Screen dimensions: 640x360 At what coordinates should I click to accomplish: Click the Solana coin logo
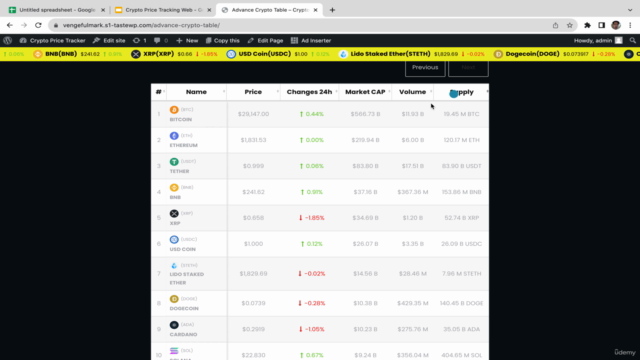pos(174,351)
